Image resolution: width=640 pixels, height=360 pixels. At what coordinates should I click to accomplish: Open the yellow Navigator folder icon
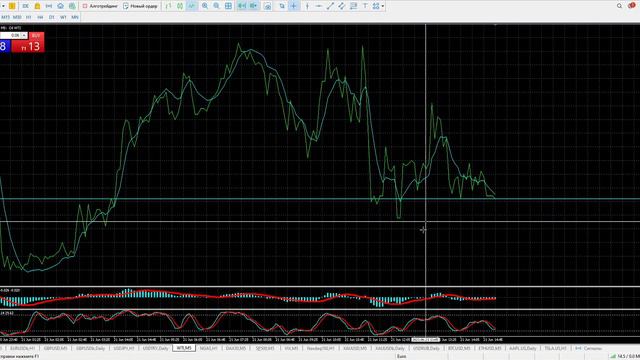37,6
